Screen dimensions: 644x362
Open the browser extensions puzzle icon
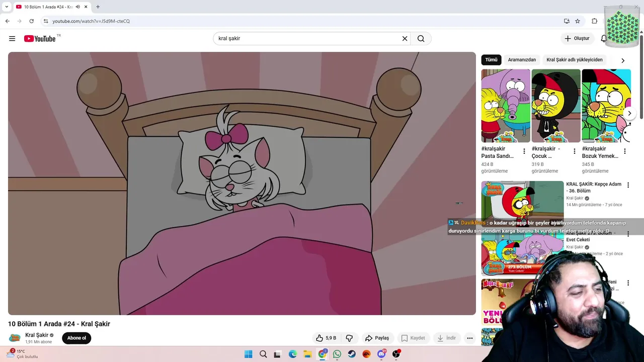tap(594, 21)
